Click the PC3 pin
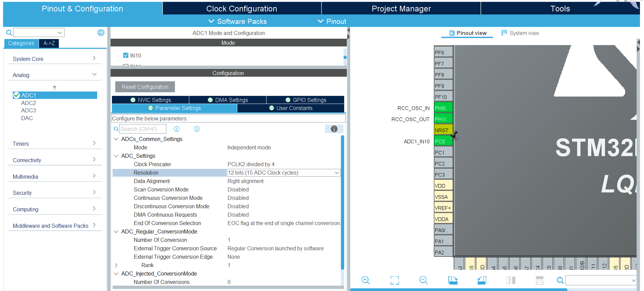Viewport: 644px width, 291px height. (x=443, y=175)
